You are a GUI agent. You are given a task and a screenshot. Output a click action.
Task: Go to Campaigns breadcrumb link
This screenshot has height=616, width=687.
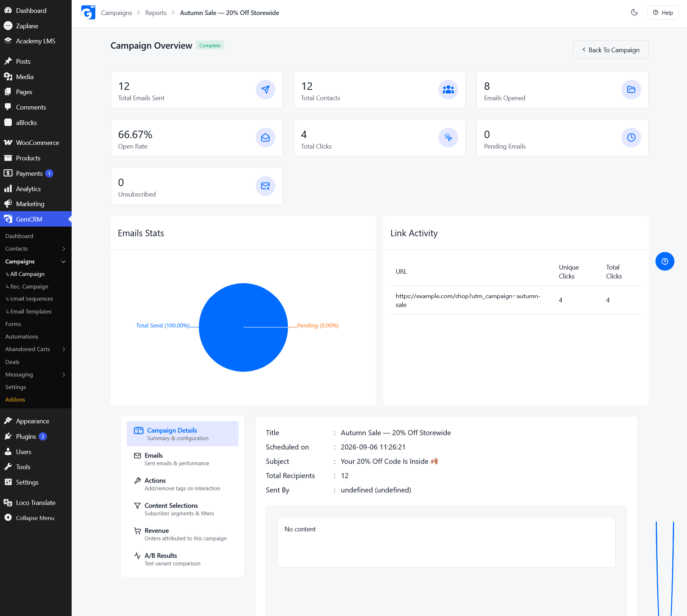(x=116, y=13)
